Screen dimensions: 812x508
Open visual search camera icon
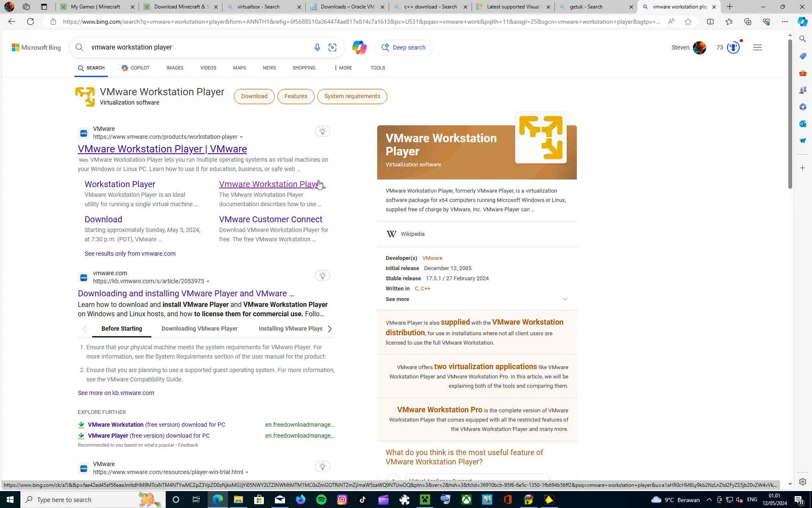tap(332, 47)
